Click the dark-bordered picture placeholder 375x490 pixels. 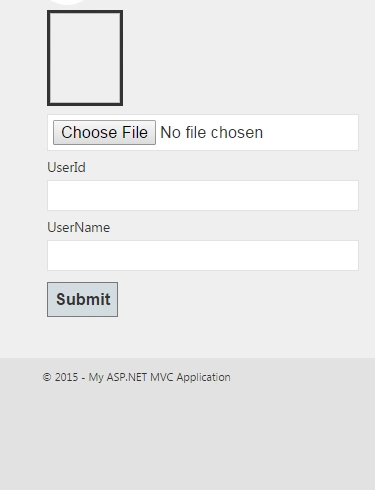(85, 58)
